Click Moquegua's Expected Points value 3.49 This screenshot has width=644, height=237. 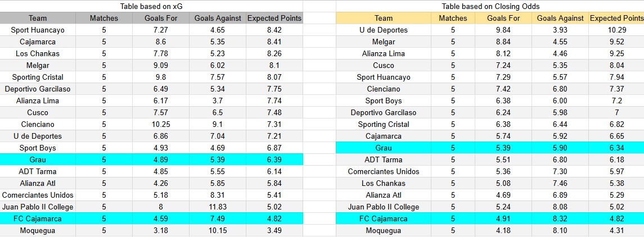(x=274, y=230)
